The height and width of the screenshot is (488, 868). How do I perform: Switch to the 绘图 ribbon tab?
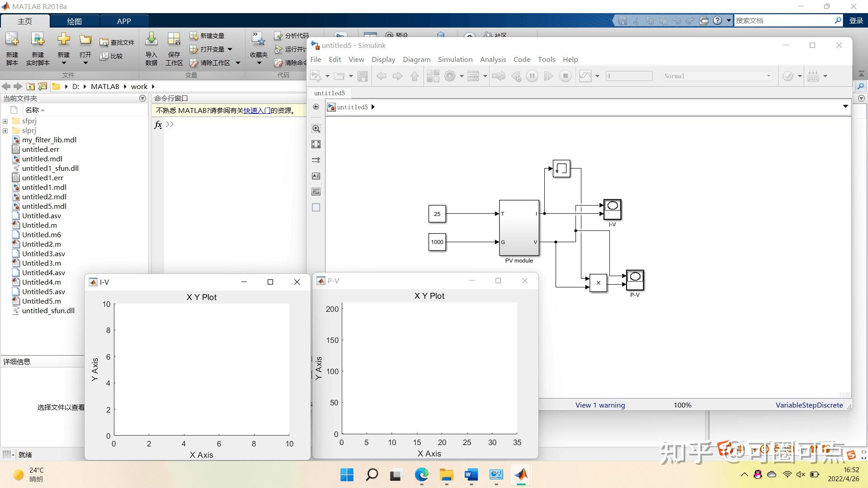(74, 21)
